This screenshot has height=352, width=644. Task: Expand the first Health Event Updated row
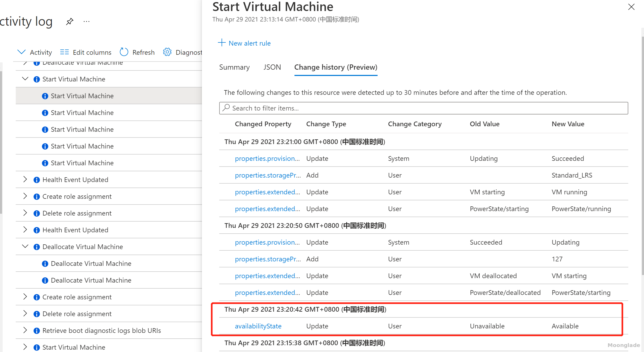(x=25, y=179)
